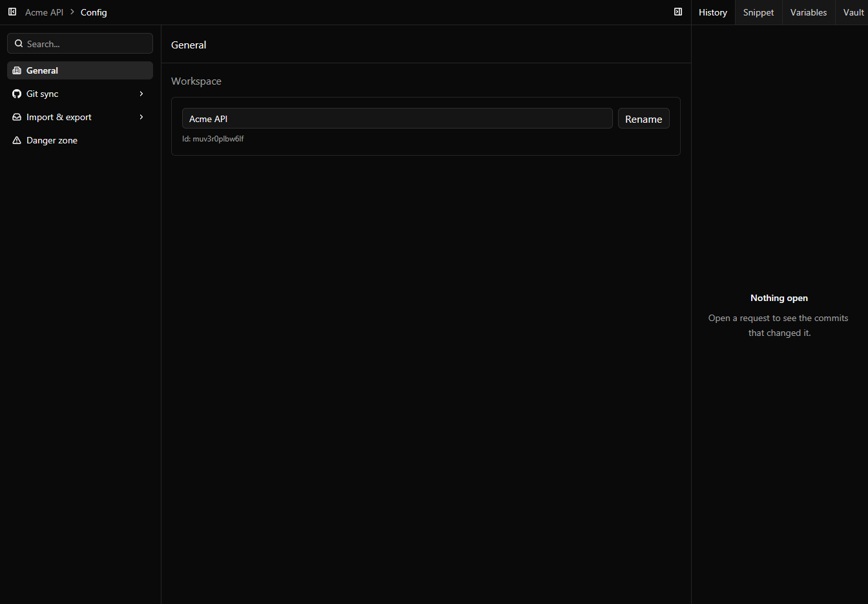Expand the Import & export chevron
The width and height of the screenshot is (868, 604).
[x=141, y=117]
